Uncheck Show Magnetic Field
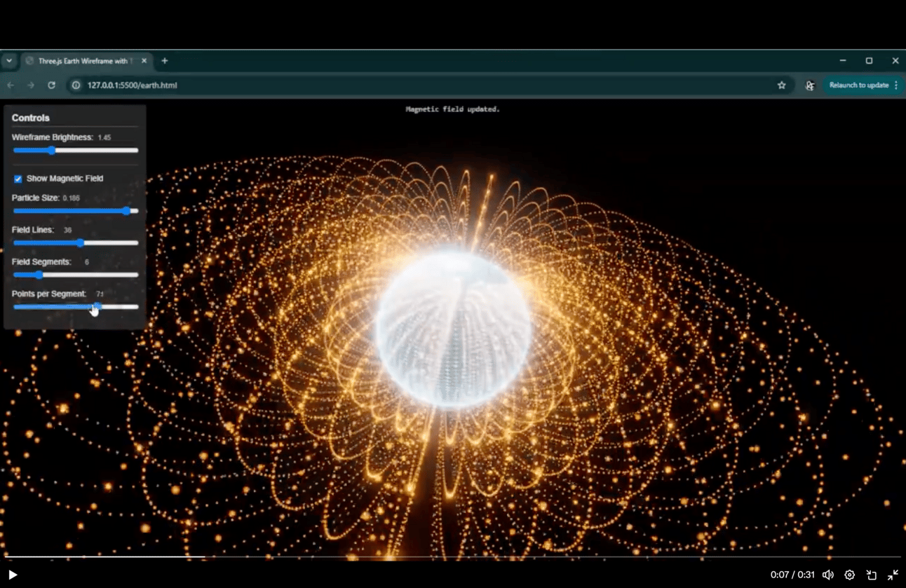 (18, 179)
